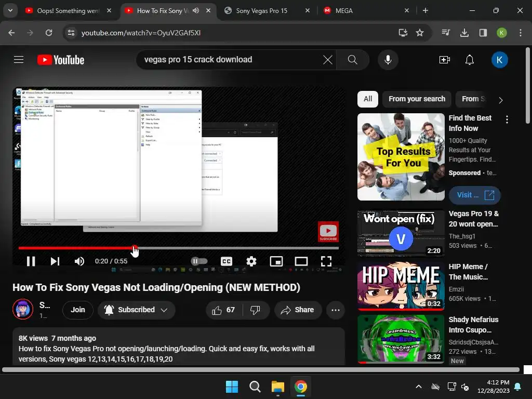Open the Windows Start menu
The width and height of the screenshot is (532, 399).
pos(232,387)
